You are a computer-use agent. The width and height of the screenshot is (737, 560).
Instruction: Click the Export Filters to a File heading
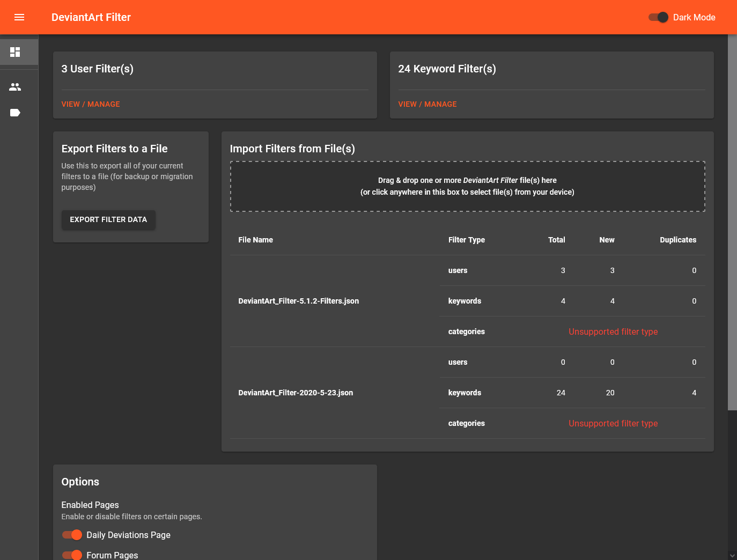[115, 149]
